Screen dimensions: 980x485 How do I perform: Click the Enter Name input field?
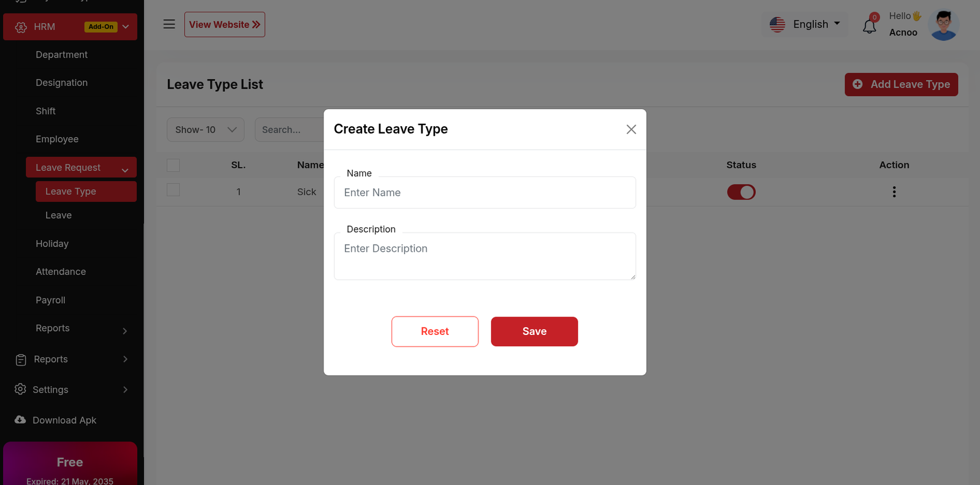coord(484,193)
